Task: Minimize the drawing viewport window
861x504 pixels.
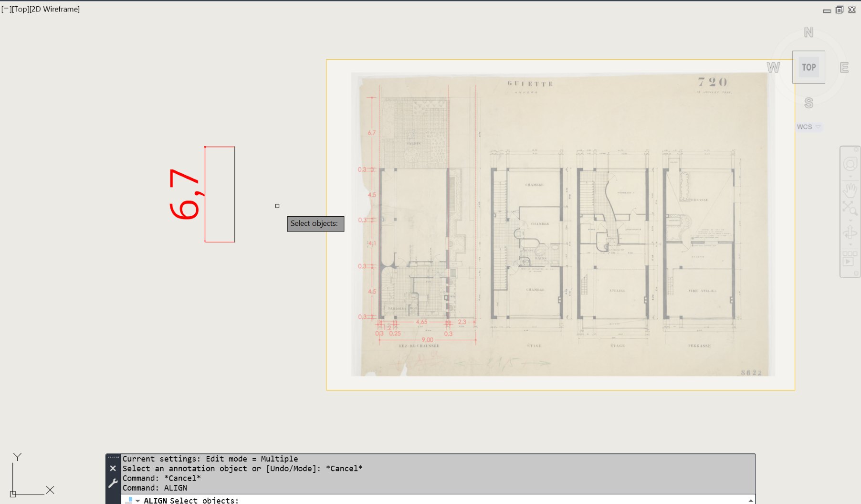Action: coord(827,10)
